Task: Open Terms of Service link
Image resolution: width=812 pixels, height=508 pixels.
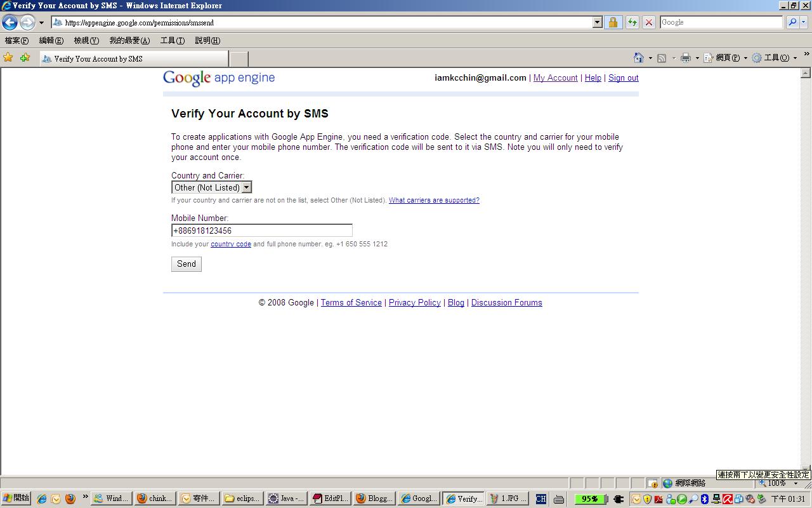Action: [351, 303]
